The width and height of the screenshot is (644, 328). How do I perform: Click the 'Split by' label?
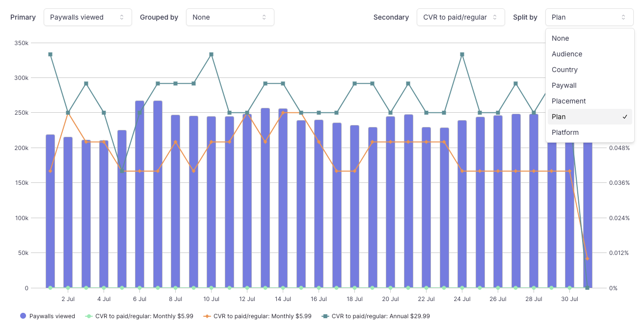(525, 17)
